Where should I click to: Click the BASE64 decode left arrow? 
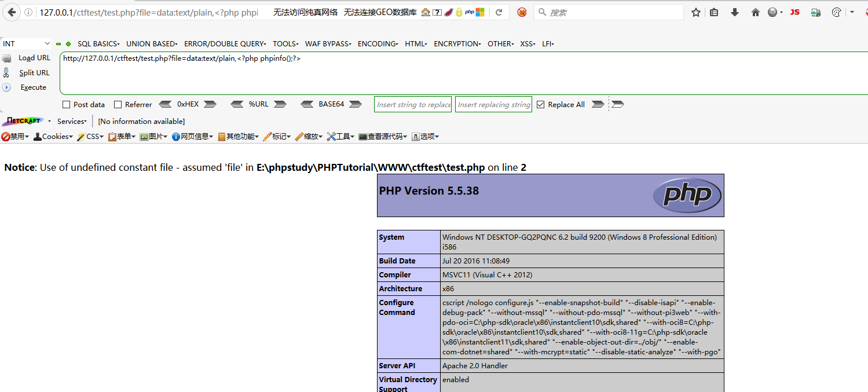(308, 104)
